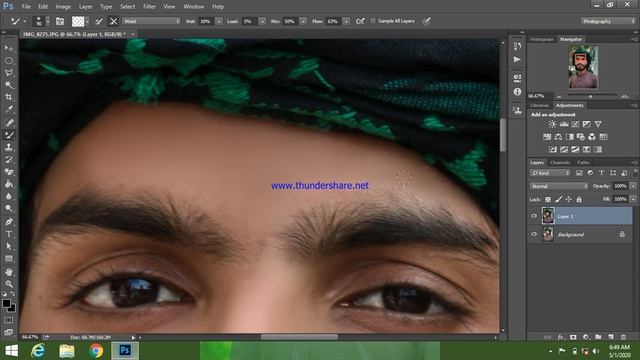
Task: Select the Paint Bucket tool
Action: click(9, 184)
